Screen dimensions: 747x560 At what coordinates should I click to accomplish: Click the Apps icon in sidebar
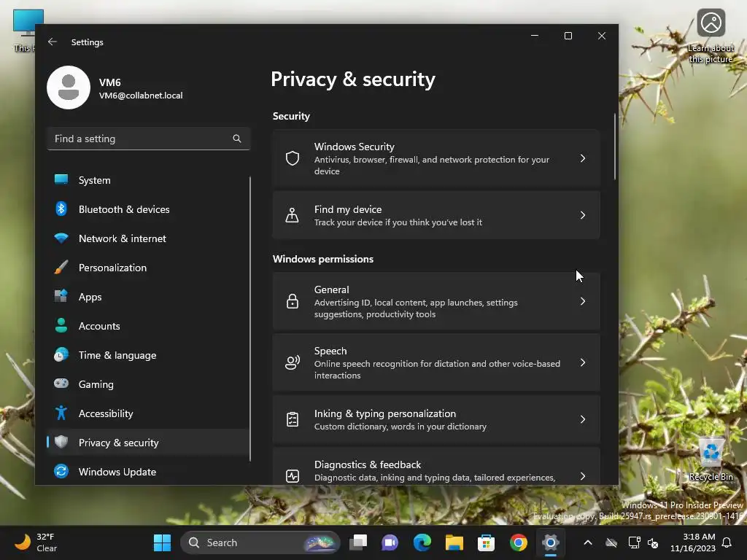(x=61, y=296)
